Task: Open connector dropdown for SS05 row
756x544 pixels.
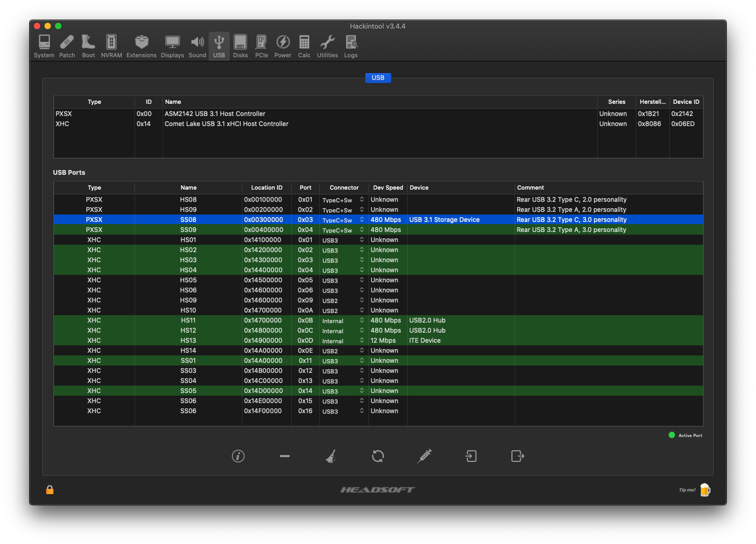Action: coord(362,391)
